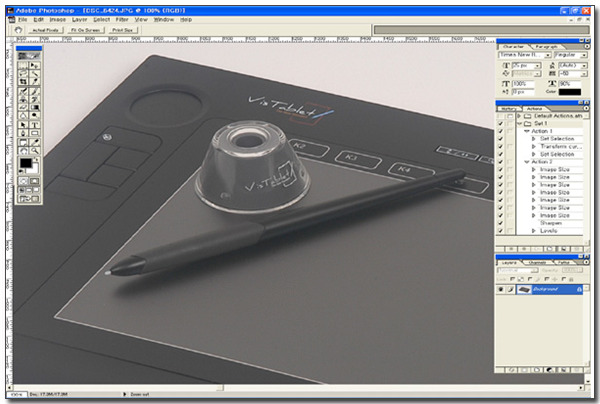Toggle dialog box for Default Actions set
This screenshot has width=600, height=404.
pyautogui.click(x=510, y=116)
